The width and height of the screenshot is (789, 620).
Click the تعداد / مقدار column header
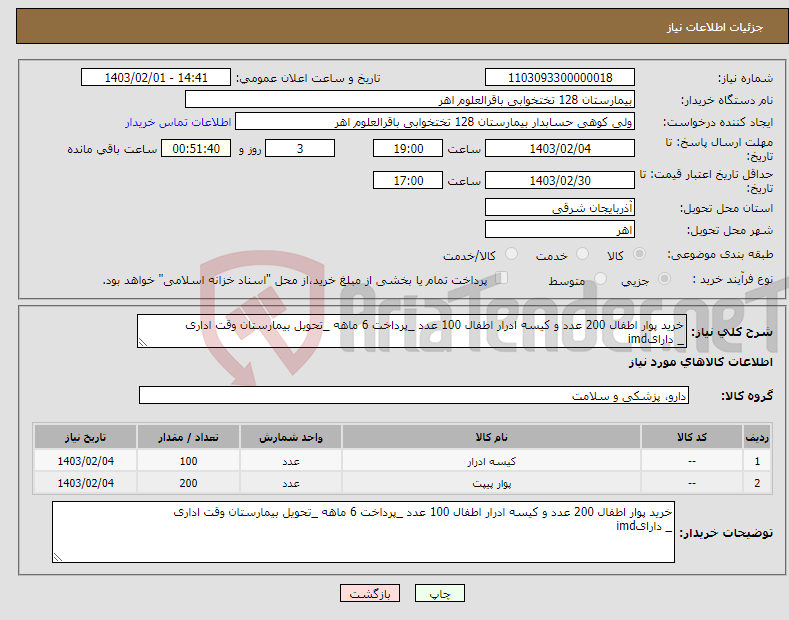point(188,437)
